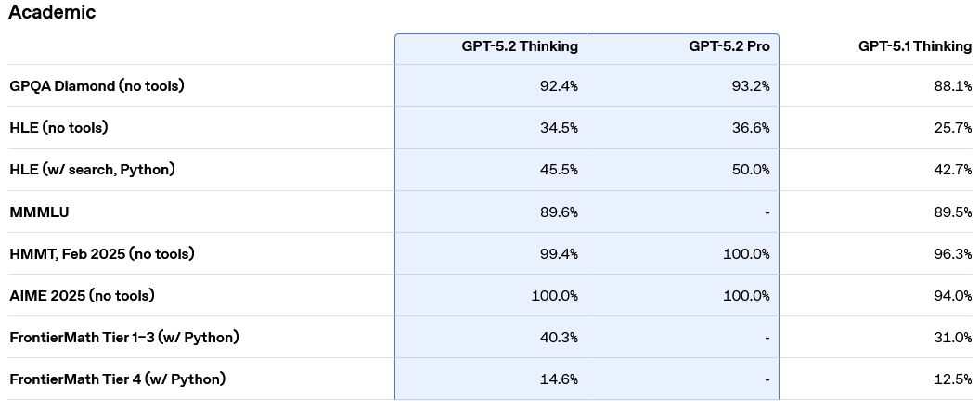This screenshot has width=980, height=411.
Task: Click the 14.6% FrontierMath Tier 4 score
Action: (x=559, y=379)
